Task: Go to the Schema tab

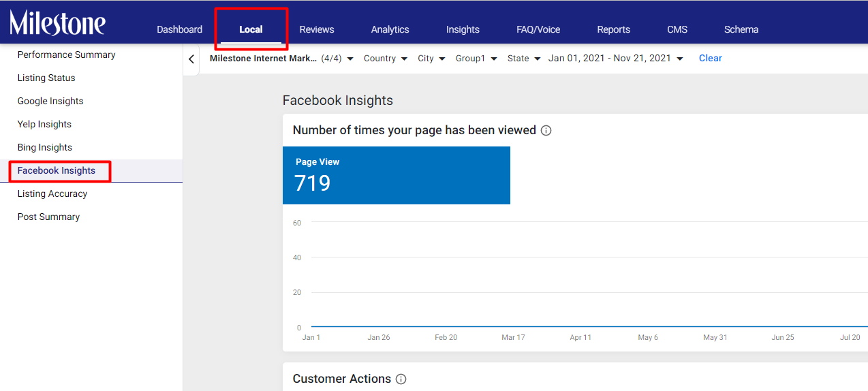Action: [741, 29]
